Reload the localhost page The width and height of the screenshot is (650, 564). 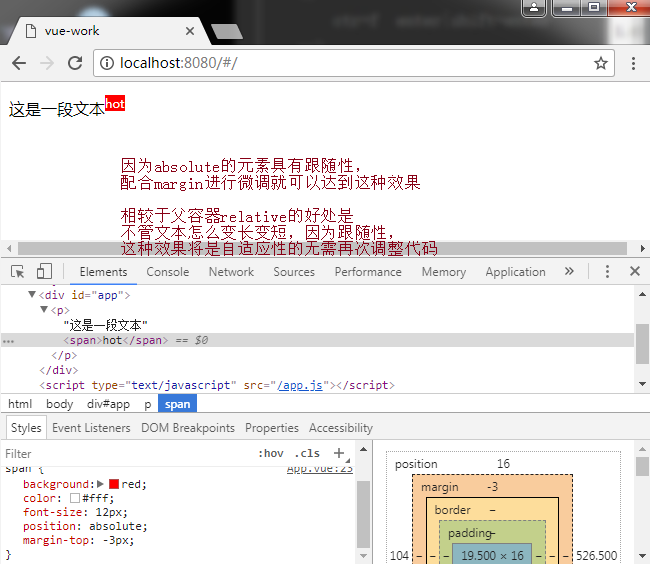[x=75, y=63]
